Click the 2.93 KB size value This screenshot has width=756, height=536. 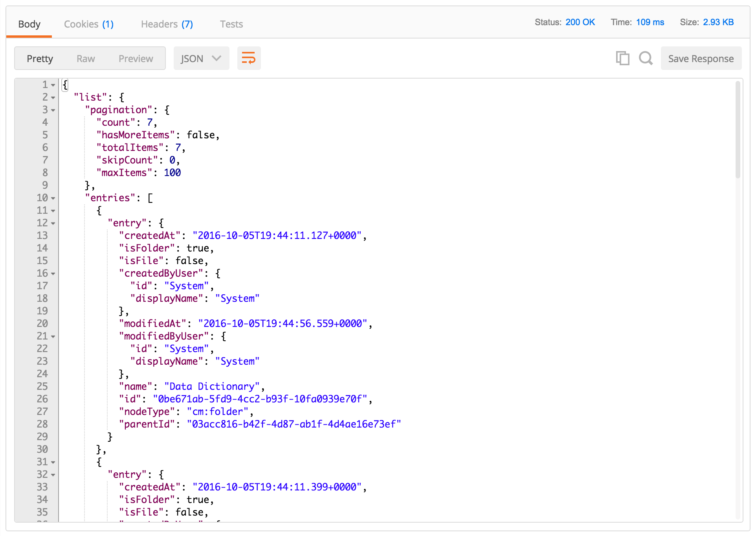[x=718, y=22]
